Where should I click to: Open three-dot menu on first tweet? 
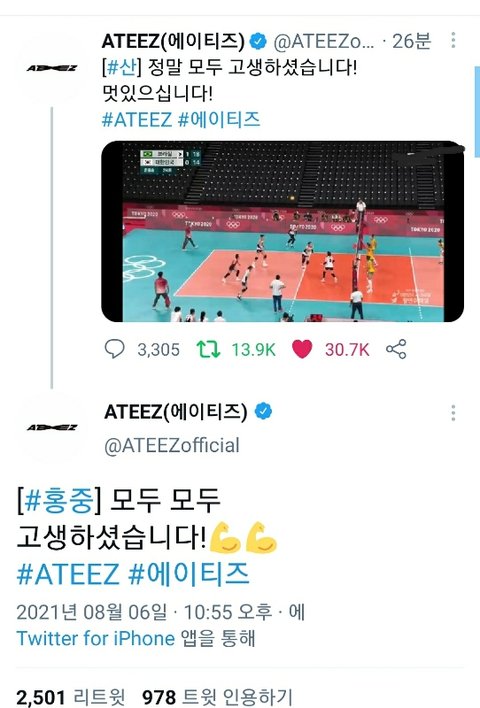pos(453,40)
